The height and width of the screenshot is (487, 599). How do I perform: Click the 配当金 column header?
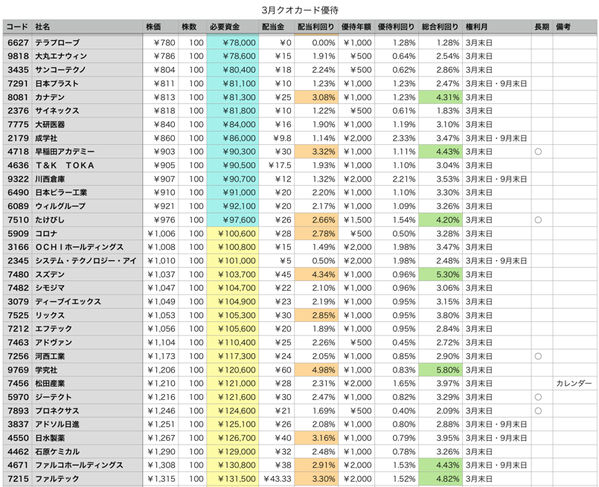pos(277,27)
